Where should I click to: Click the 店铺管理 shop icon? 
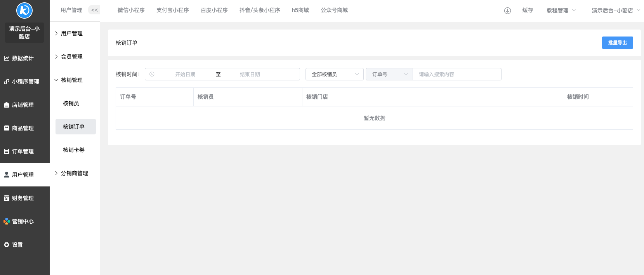tap(7, 105)
